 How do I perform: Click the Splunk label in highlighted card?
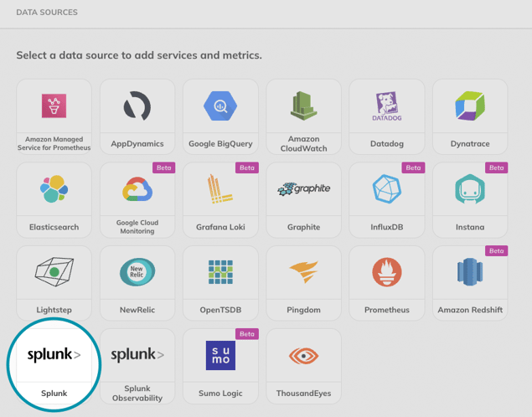pyautogui.click(x=54, y=394)
